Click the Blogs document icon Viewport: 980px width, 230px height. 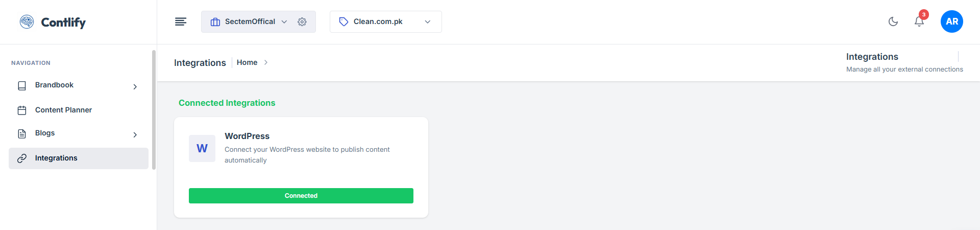coord(22,134)
